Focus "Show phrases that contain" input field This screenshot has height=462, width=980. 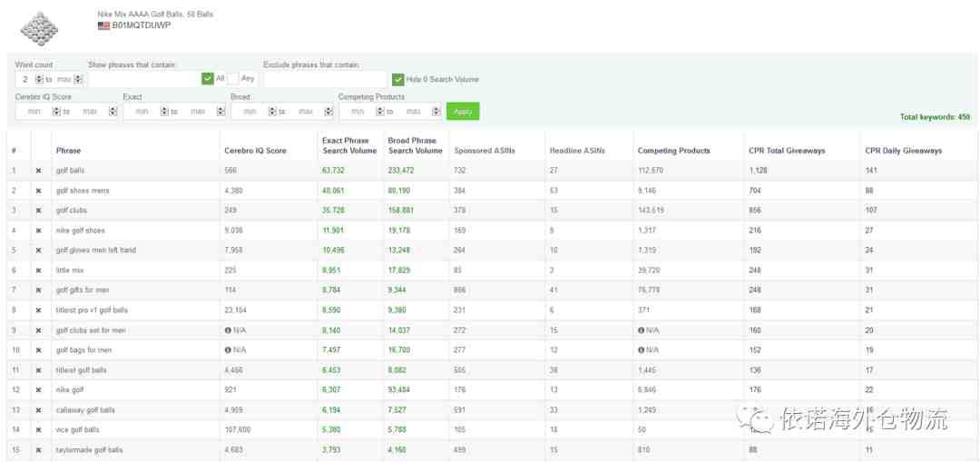click(144, 79)
